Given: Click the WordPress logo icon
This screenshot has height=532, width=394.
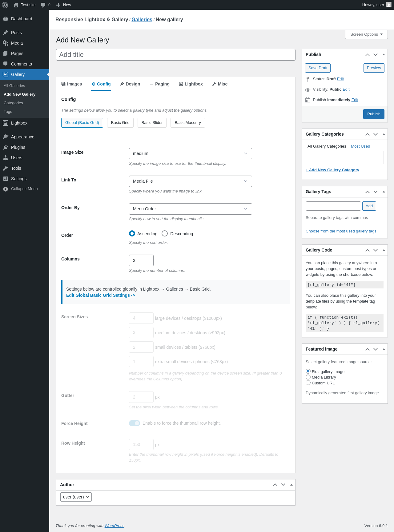Looking at the screenshot, I should pos(5,5).
